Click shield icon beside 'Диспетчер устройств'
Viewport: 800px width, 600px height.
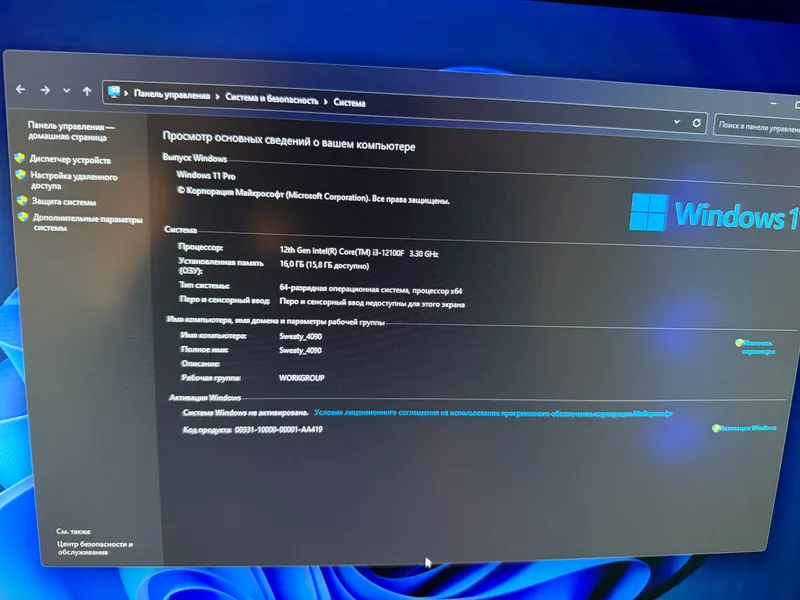[20, 158]
